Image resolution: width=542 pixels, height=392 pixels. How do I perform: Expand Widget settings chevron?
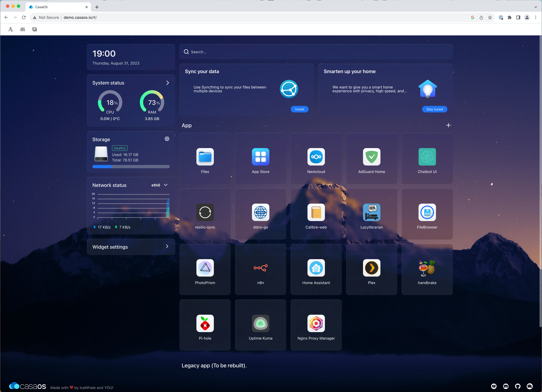tap(167, 246)
